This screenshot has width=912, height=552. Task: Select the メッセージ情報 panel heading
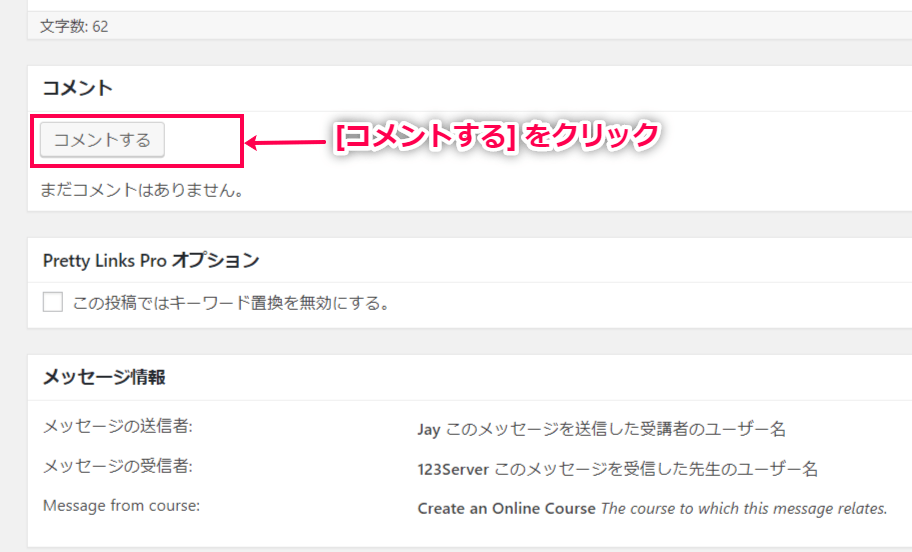click(104, 377)
